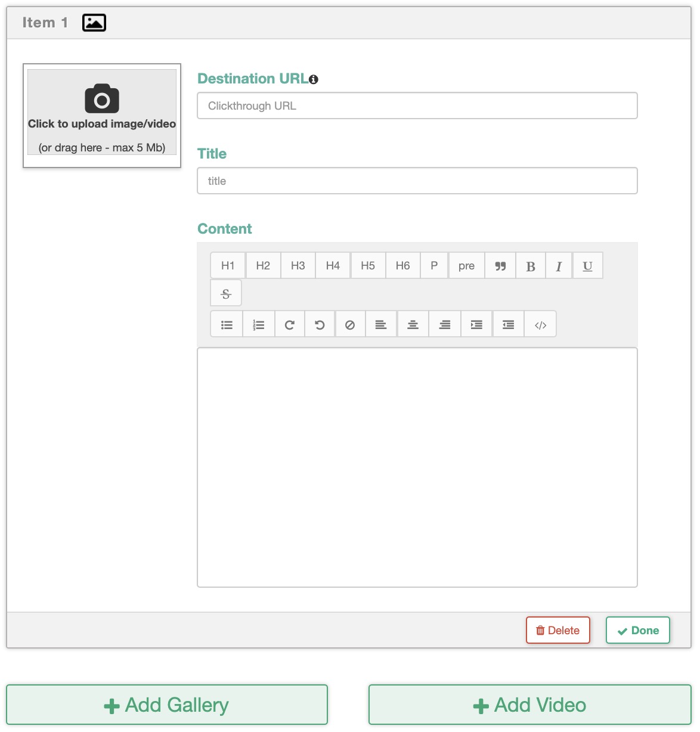Confirm item with Done button
700x732 pixels.
pos(638,630)
